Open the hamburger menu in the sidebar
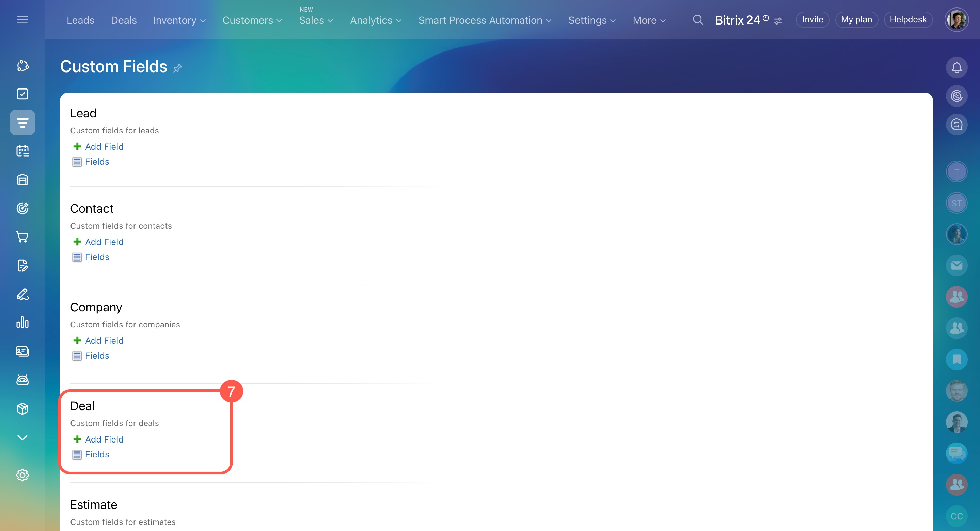 22,20
